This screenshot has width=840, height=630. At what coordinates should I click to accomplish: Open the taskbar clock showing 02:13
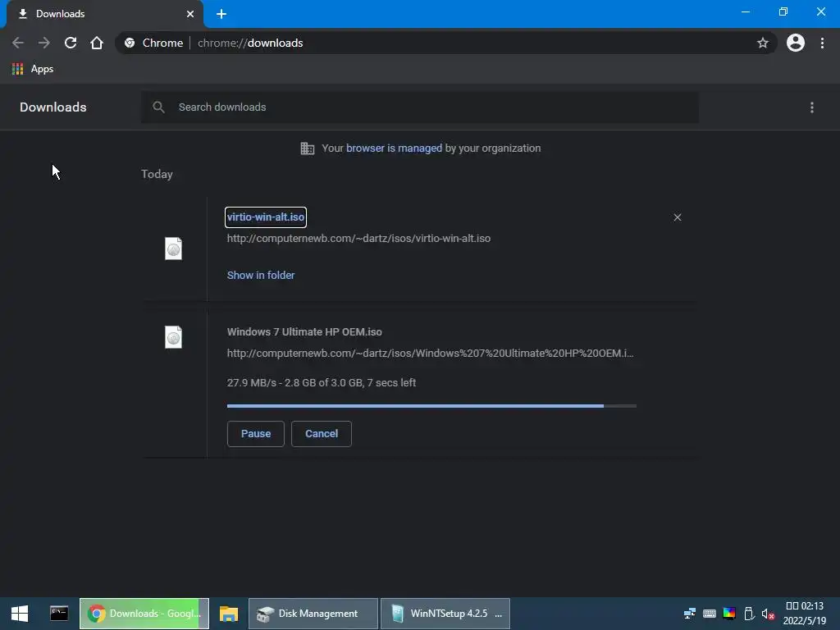click(805, 614)
